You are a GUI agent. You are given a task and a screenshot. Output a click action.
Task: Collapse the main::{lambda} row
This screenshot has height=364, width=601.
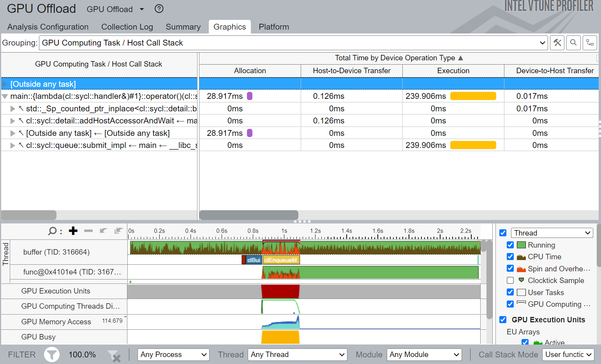5,97
